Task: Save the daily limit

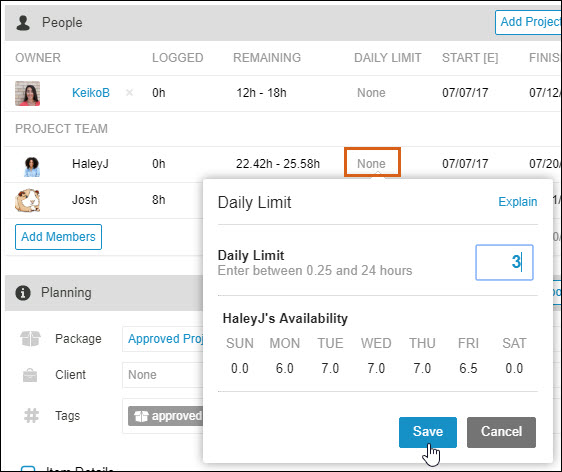Action: tap(428, 432)
